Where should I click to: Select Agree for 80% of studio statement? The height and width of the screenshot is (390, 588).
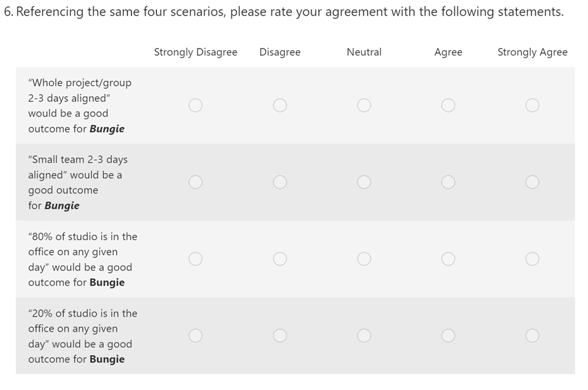pos(448,259)
